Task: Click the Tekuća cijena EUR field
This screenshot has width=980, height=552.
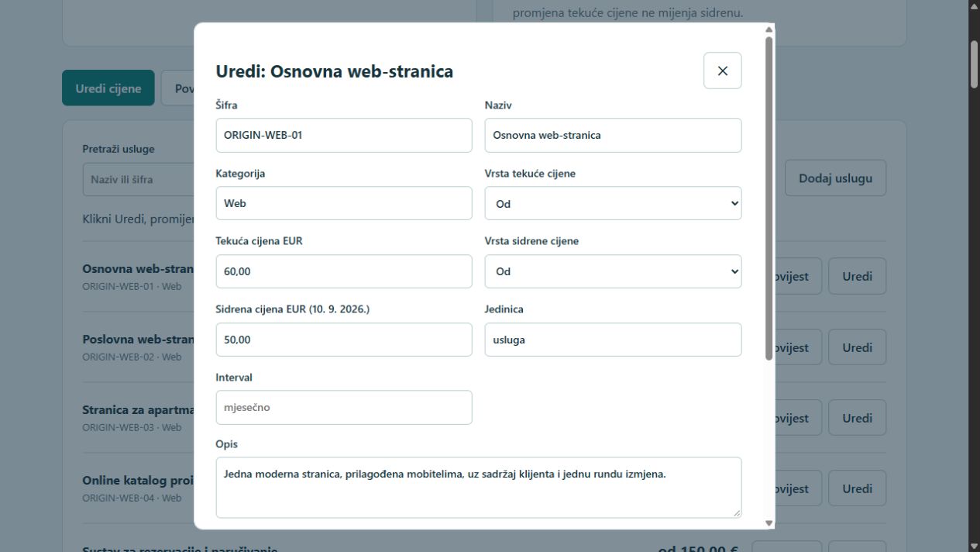Action: [344, 271]
